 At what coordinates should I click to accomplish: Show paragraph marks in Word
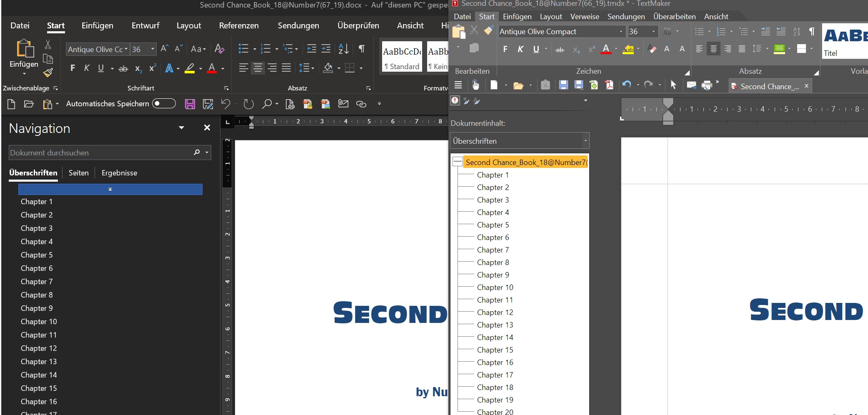(362, 49)
